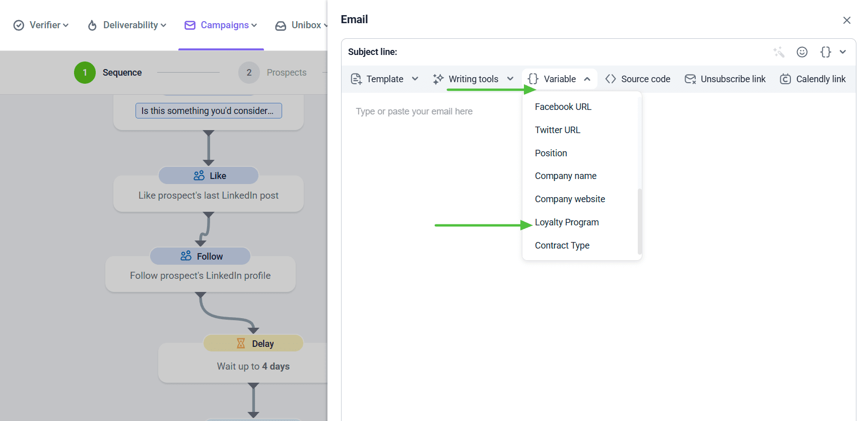Expand the Template dropdown
This screenshot has height=421, width=868.
coord(385,79)
